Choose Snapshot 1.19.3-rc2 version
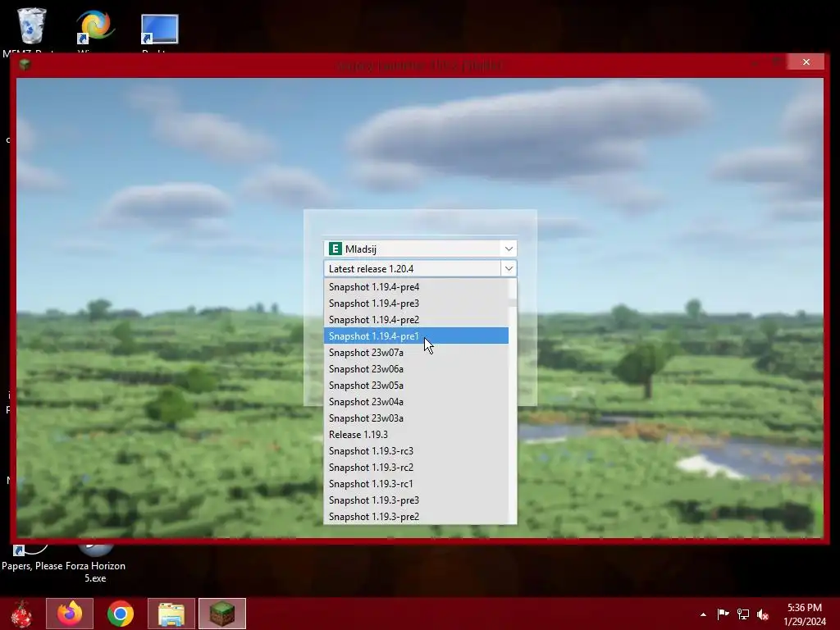 [x=416, y=467]
